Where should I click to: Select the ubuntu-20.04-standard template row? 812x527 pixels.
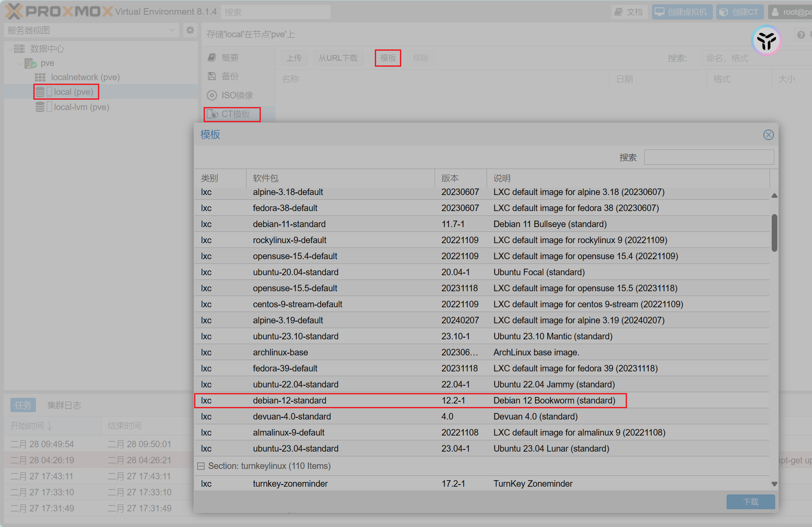[x=482, y=272]
